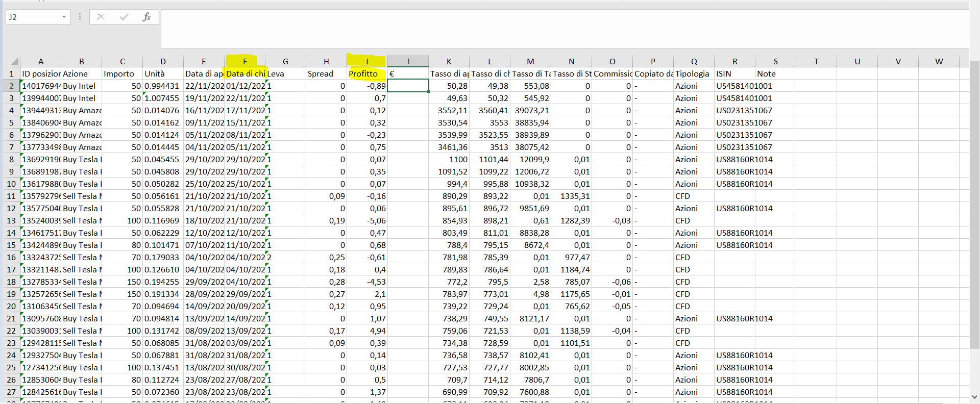980x404 pixels.
Task: Click ISIN US0231351067 in row 4
Action: (x=735, y=110)
